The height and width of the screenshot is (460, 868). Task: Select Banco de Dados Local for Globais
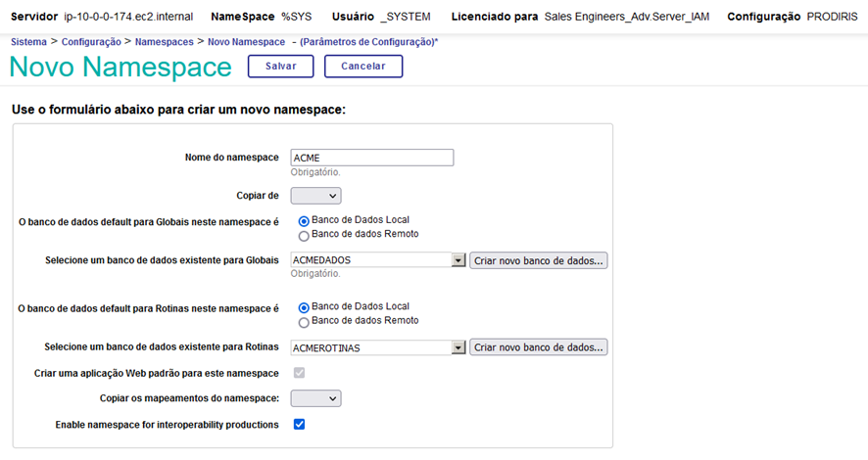[x=304, y=221]
